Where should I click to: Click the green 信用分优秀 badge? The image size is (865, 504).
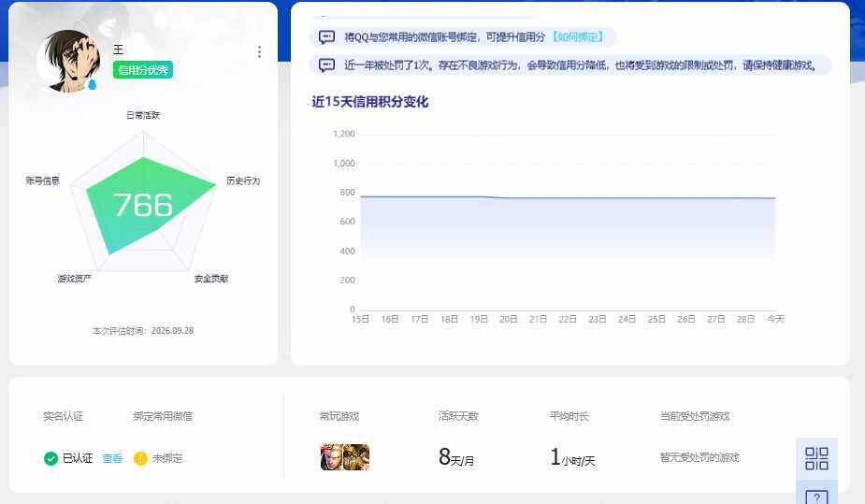[x=143, y=70]
